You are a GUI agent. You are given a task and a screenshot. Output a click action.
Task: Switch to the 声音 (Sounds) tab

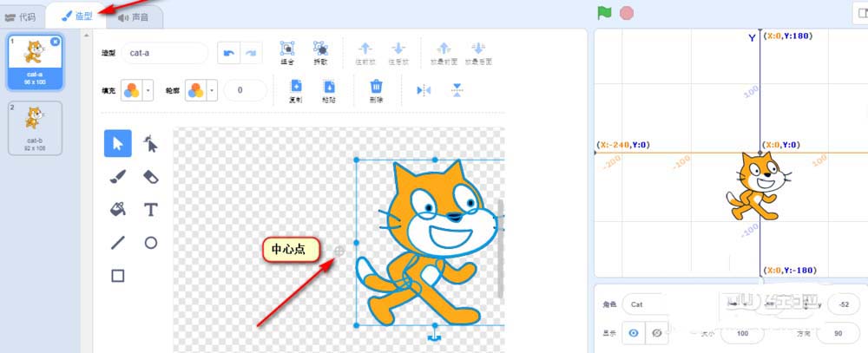pos(134,17)
